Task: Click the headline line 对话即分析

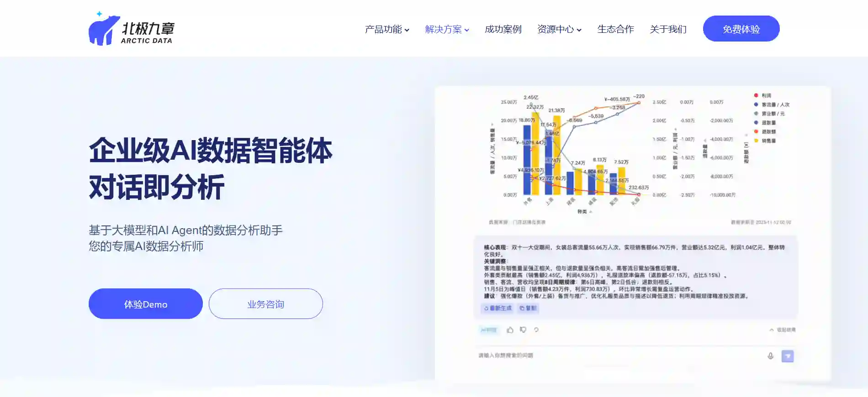Action: (157, 188)
